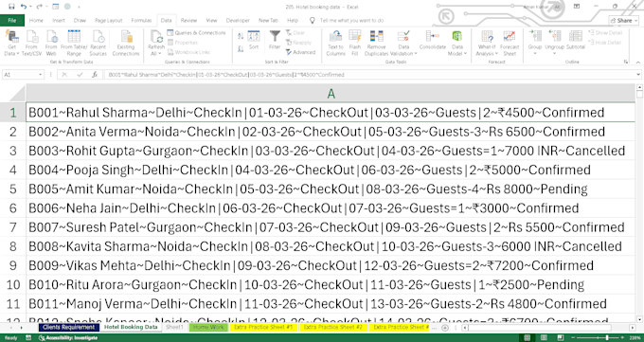Open the File tab
The width and height of the screenshot is (644, 342).
point(12,20)
